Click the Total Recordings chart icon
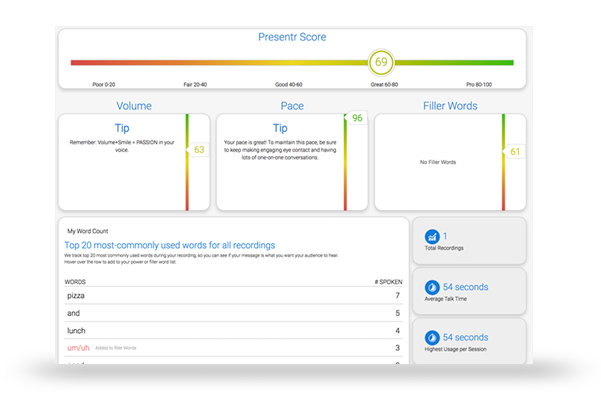The image size is (601, 404). tap(432, 236)
